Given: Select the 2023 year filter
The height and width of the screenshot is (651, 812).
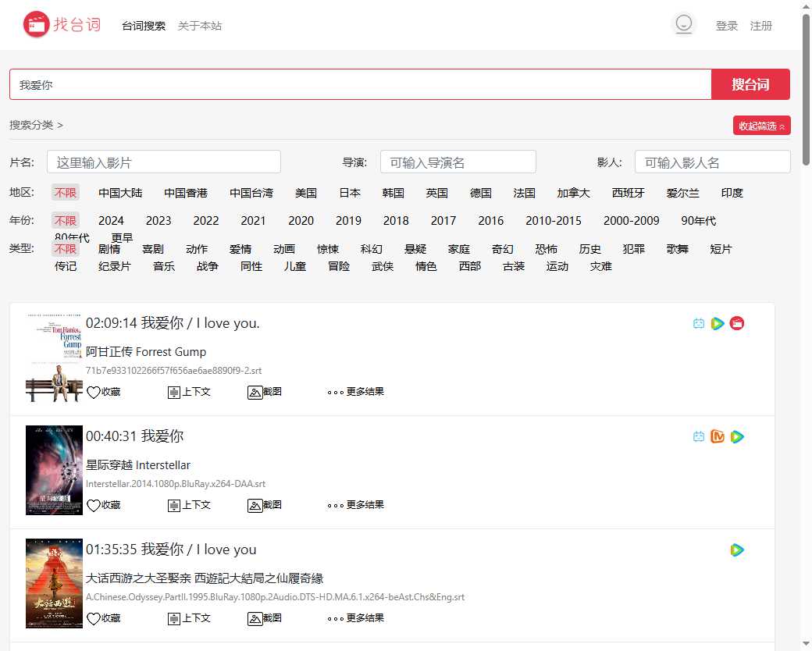Looking at the screenshot, I should (158, 221).
